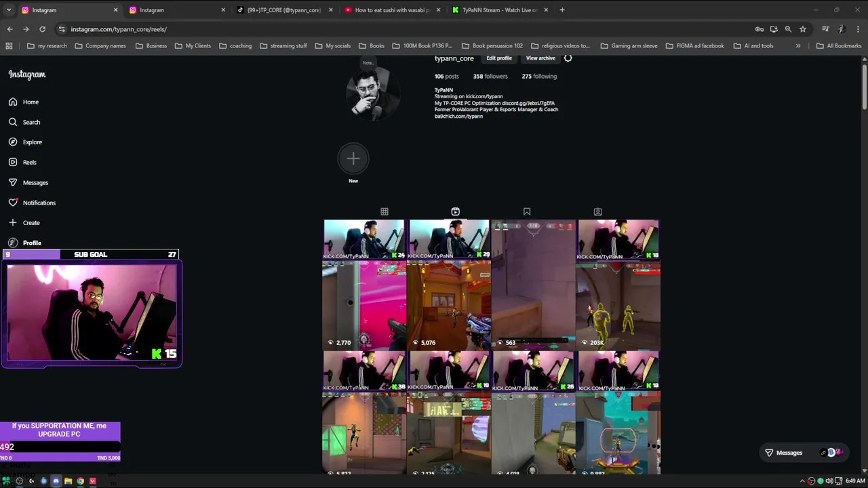
Task: Open Discord from the taskbar
Action: (x=56, y=481)
